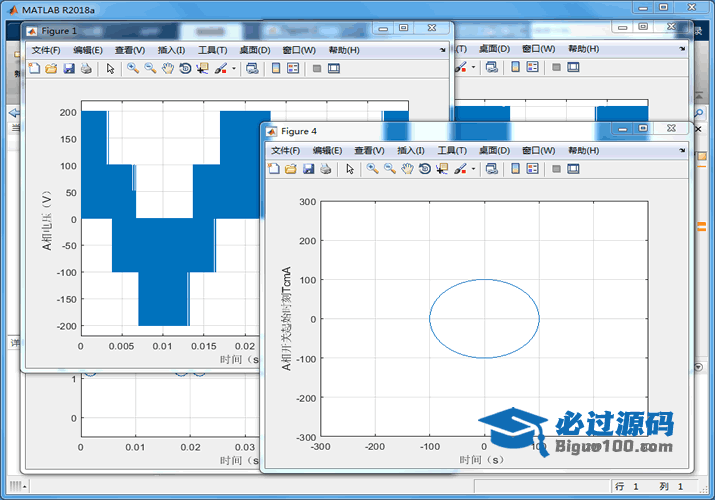Toggle Zoom Out tool in Figure 4
Viewport: 715px width, 500px height.
[x=389, y=169]
